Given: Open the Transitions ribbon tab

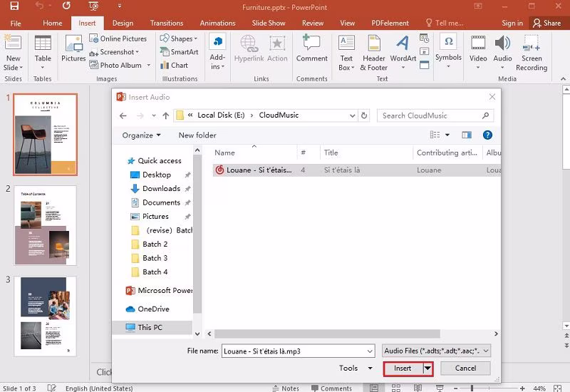Looking at the screenshot, I should [x=167, y=23].
